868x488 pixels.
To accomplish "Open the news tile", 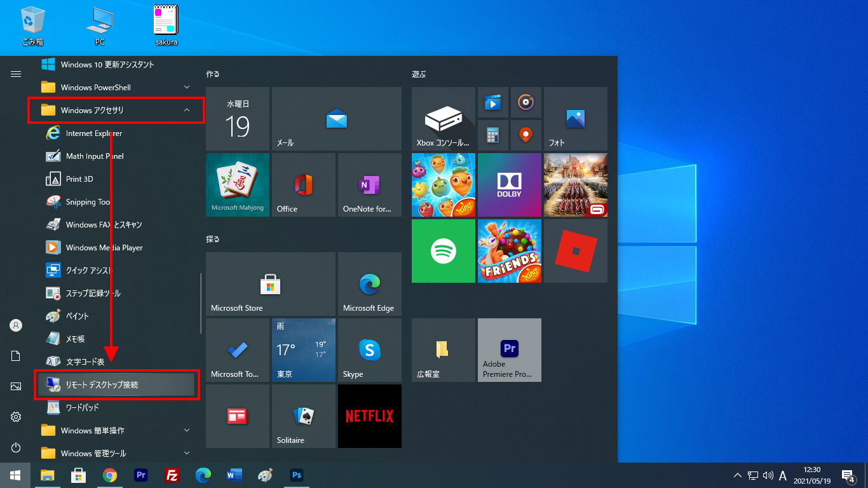I will 238,416.
